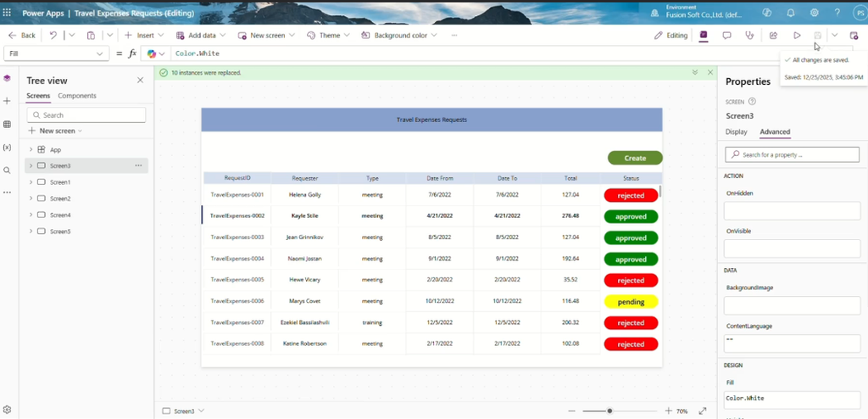Expand the Undo dropdown arrow

(72, 35)
